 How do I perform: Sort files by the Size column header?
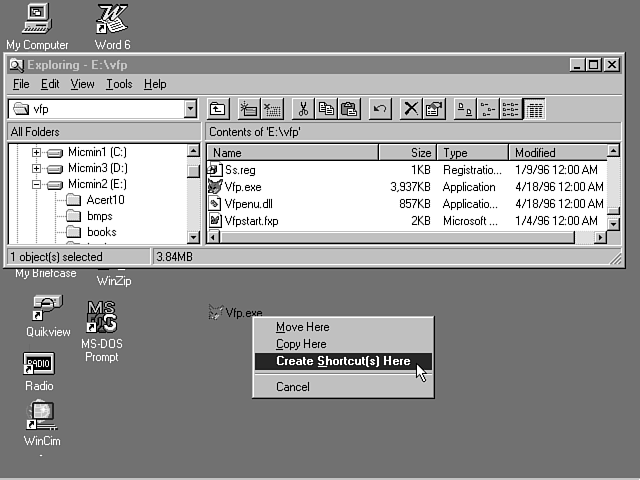407,153
